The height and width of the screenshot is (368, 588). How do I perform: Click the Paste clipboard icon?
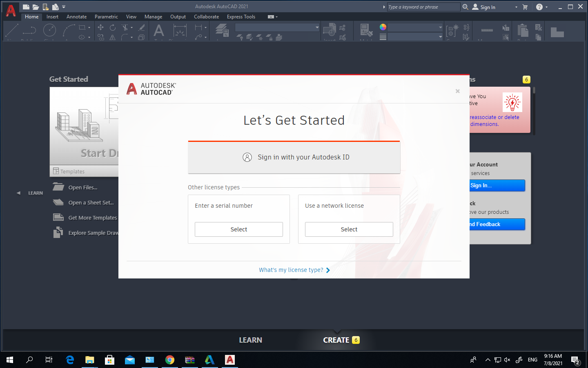[523, 31]
